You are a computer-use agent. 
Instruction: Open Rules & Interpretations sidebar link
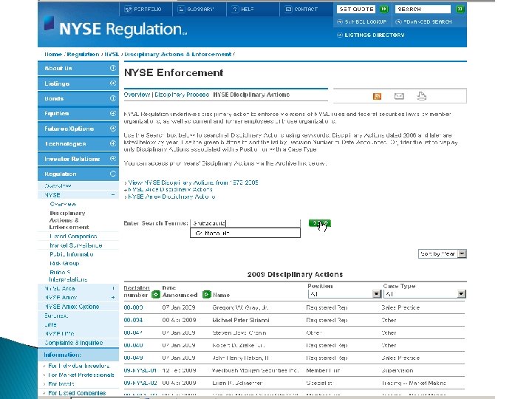pyautogui.click(x=68, y=276)
